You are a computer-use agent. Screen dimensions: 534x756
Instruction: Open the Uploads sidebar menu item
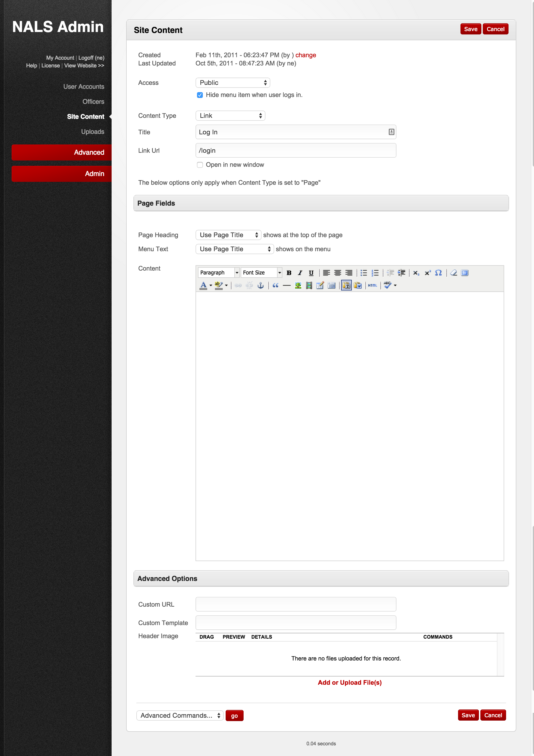(x=93, y=132)
